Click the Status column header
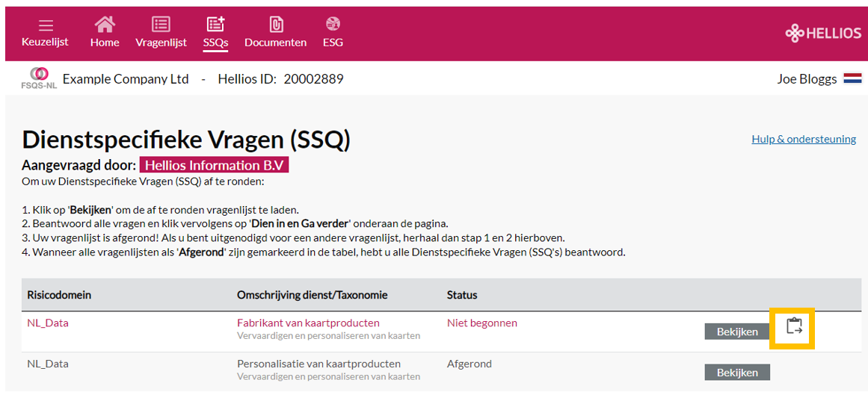The image size is (868, 395). point(462,295)
